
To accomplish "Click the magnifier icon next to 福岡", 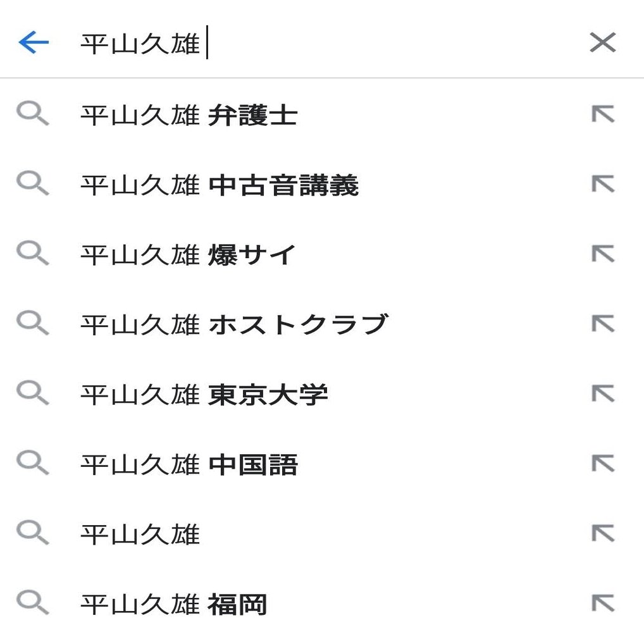I will (x=32, y=604).
